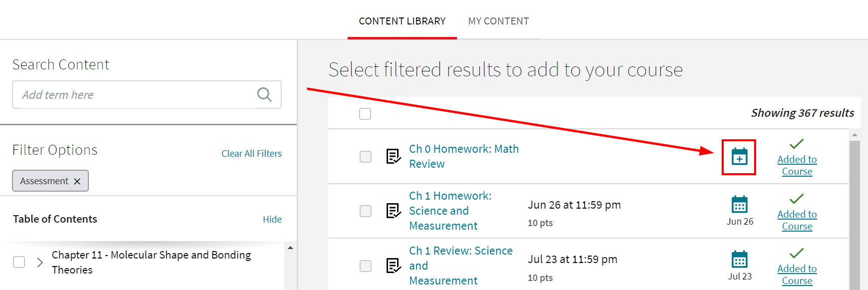The height and width of the screenshot is (290, 868).
Task: Click the Jun 26 calendar icon
Action: pos(739,205)
